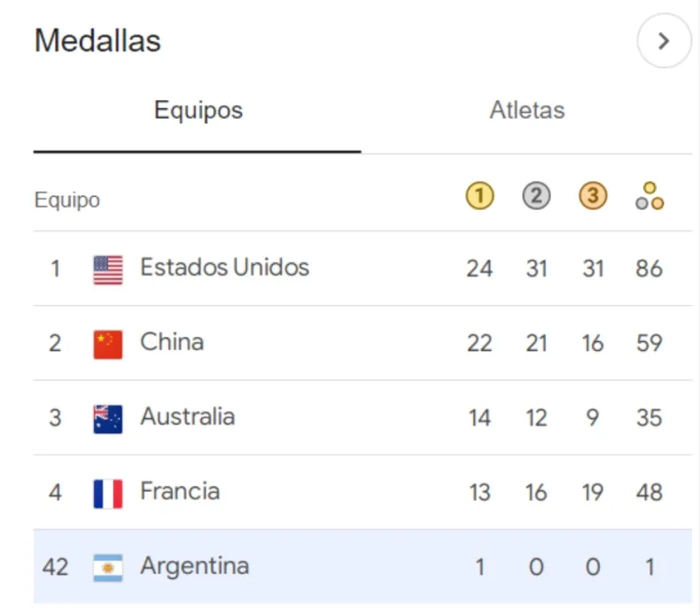Click the bronze medal column icon
The image size is (700, 615).
(x=593, y=197)
